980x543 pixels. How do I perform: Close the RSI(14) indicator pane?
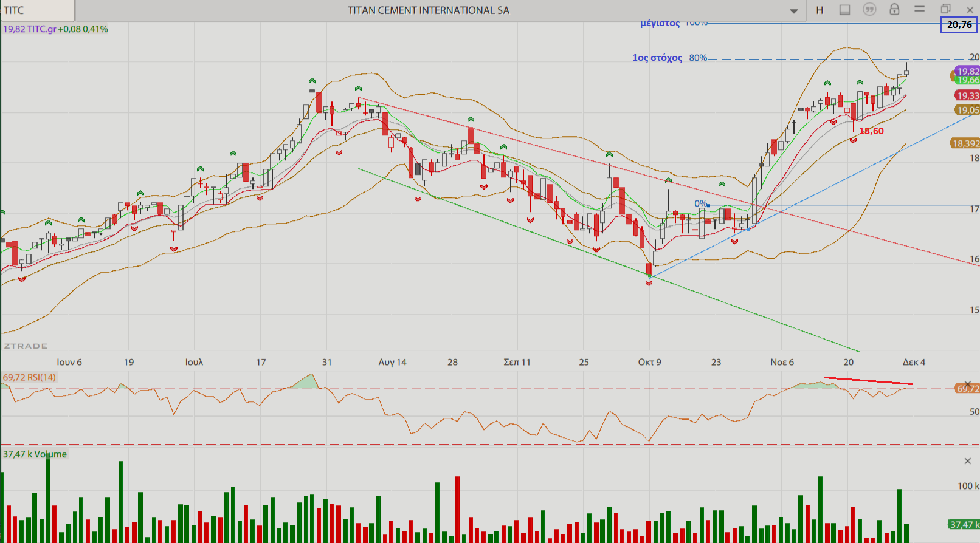tap(968, 384)
